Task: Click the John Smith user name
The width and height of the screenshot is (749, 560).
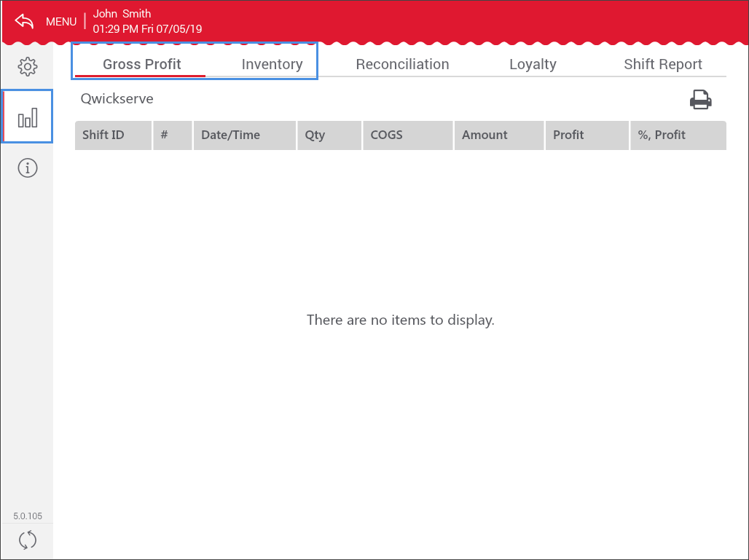Action: (122, 14)
